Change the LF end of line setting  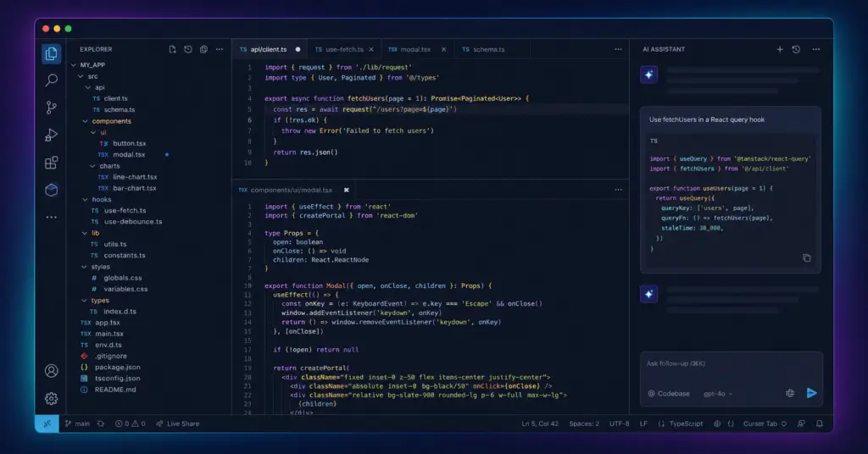(644, 424)
